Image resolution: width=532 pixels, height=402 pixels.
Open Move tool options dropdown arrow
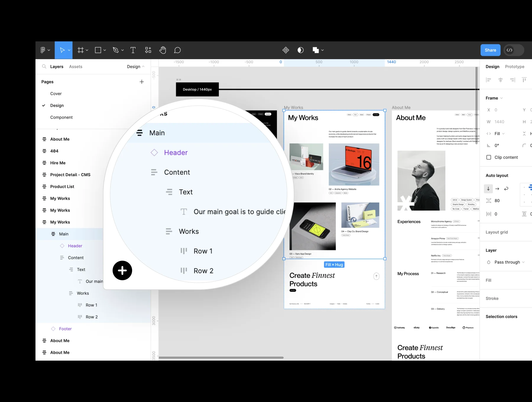click(x=69, y=50)
